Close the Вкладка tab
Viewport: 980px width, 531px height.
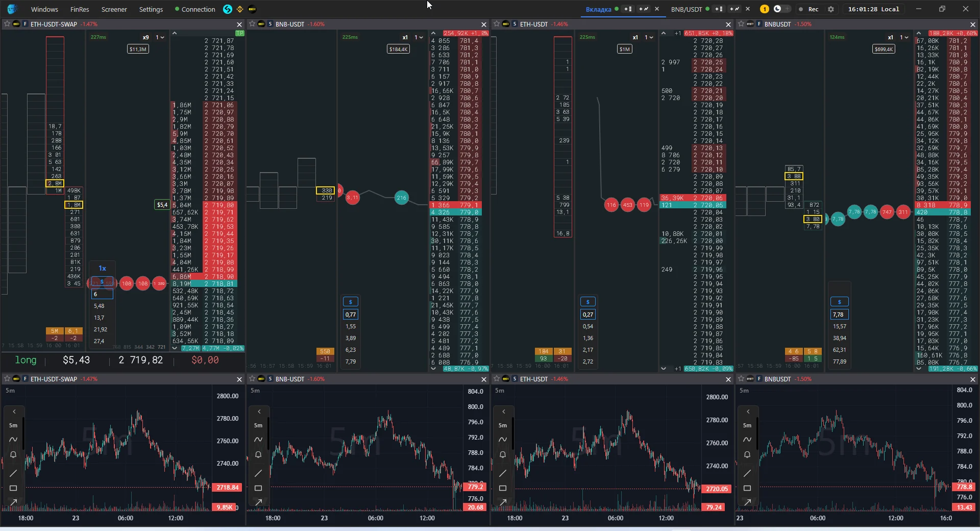click(x=657, y=9)
